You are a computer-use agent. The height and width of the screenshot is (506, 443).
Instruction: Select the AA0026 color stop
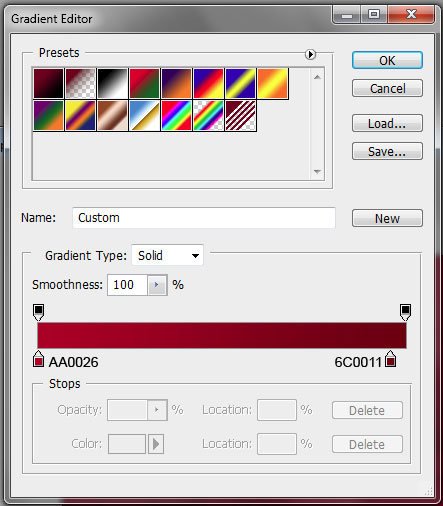39,359
